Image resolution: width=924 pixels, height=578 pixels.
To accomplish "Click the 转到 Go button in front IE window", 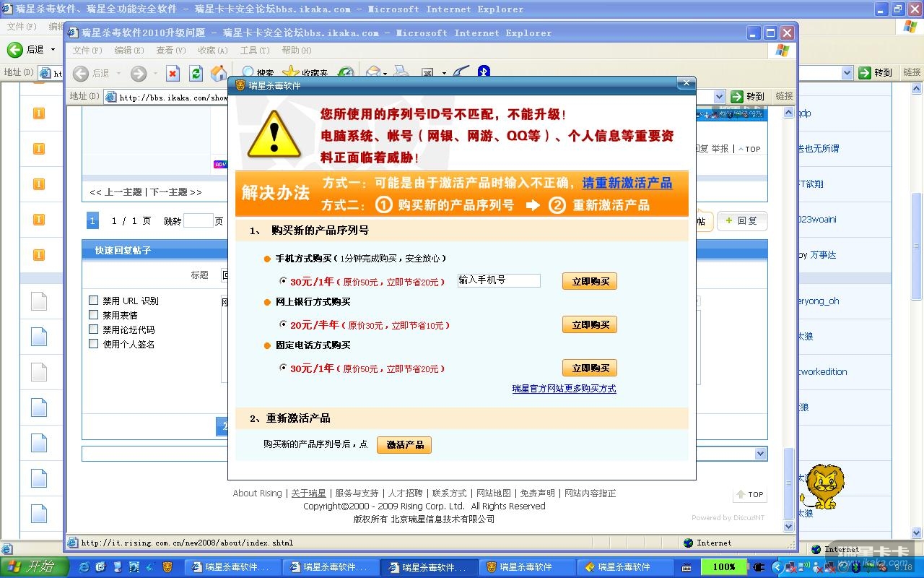I will click(747, 96).
